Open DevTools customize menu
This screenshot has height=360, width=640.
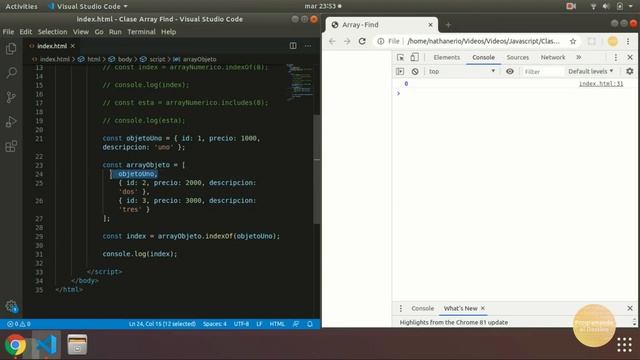(616, 58)
